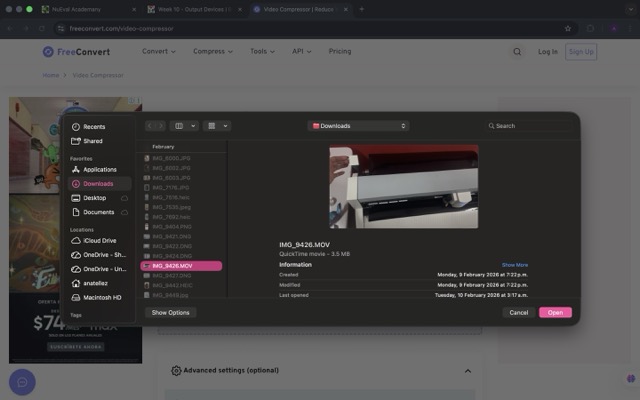Screen dimensions: 640x400
Task: Expand the Tools menu
Action: pos(262,51)
